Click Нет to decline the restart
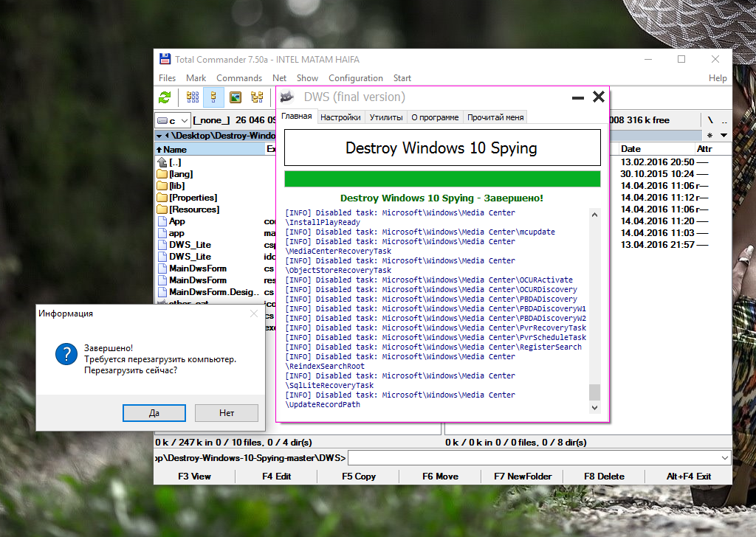The width and height of the screenshot is (756, 537). pyautogui.click(x=227, y=413)
